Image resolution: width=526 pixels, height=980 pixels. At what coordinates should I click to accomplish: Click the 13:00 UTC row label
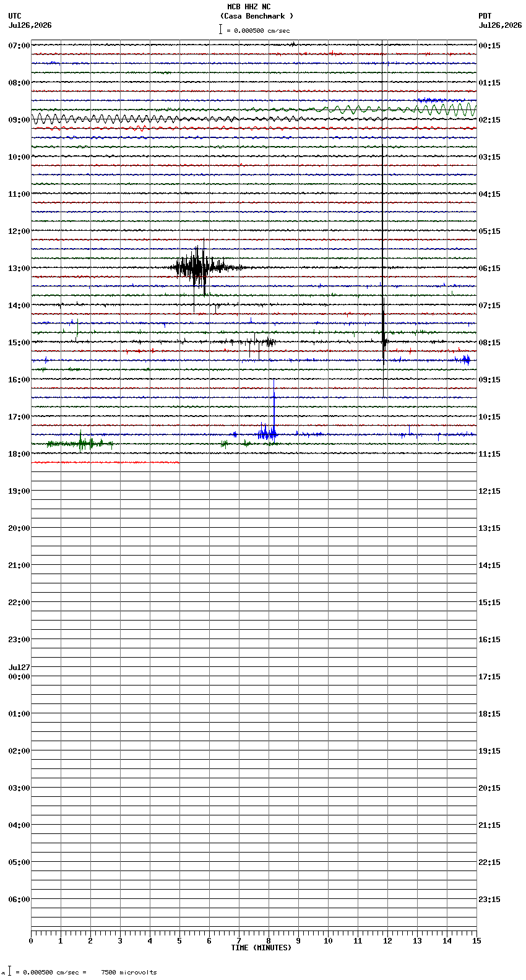click(x=19, y=269)
